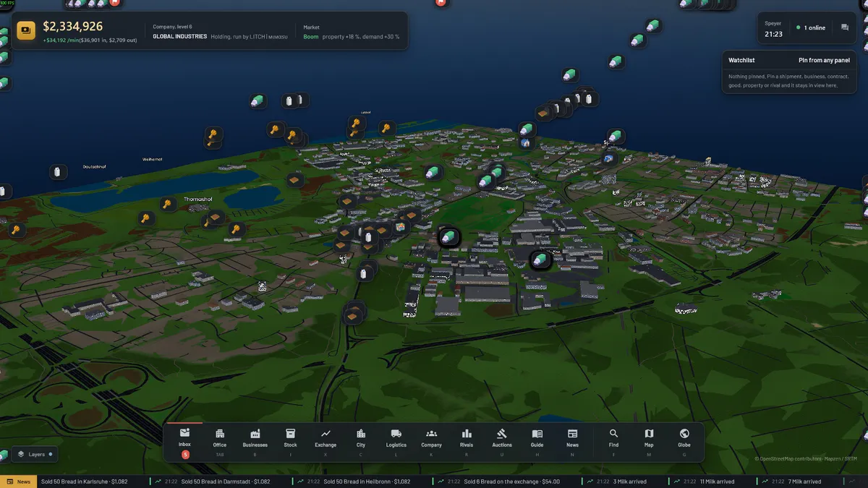Open the Guide book
Screen dimensions: 868x488
537,442
